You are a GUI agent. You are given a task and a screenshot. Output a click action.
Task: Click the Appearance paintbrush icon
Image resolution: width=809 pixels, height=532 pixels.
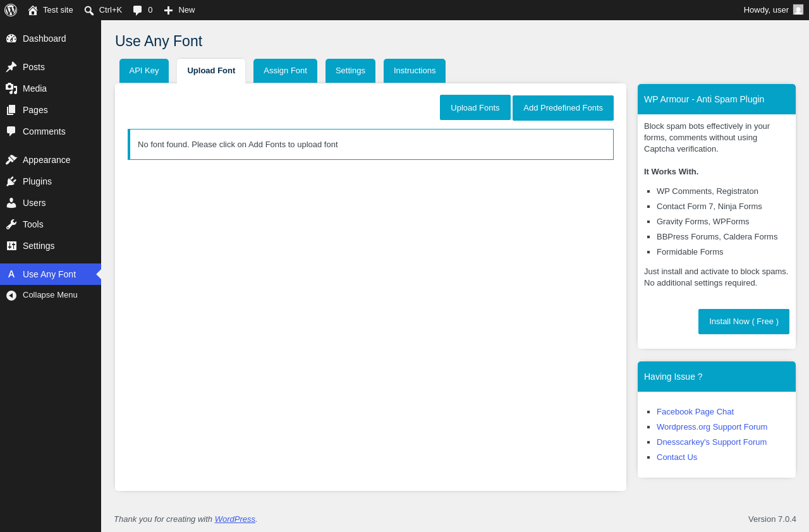point(11,160)
